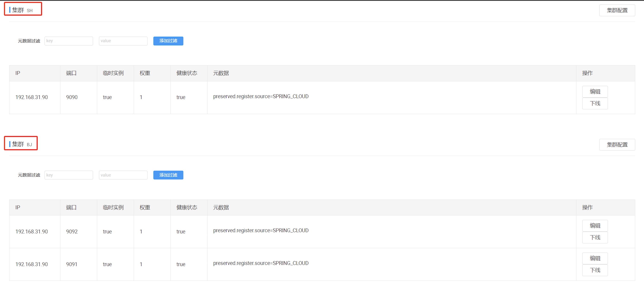This screenshot has height=286, width=644.
Task: Select the 集群 BJ heading
Action: click(22, 144)
